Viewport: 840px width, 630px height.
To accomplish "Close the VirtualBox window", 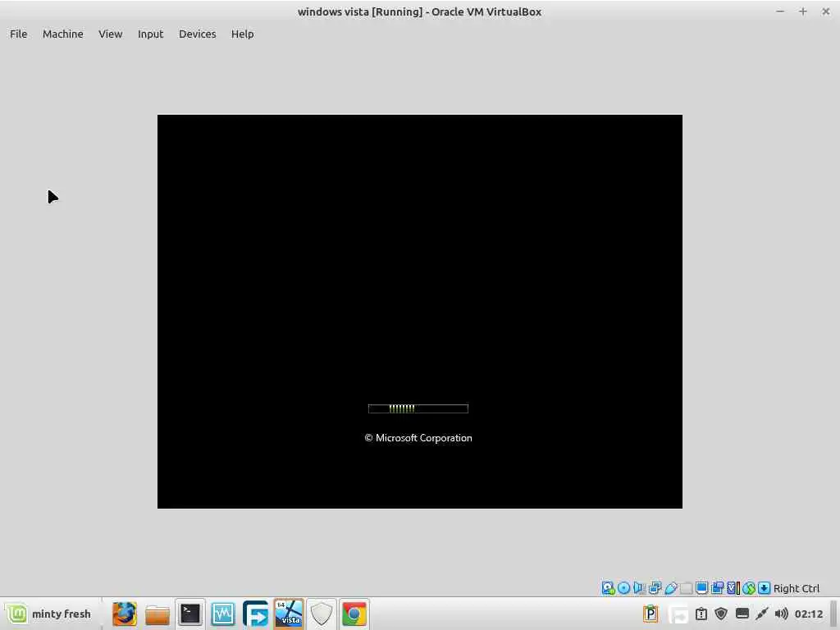I will [825, 11].
